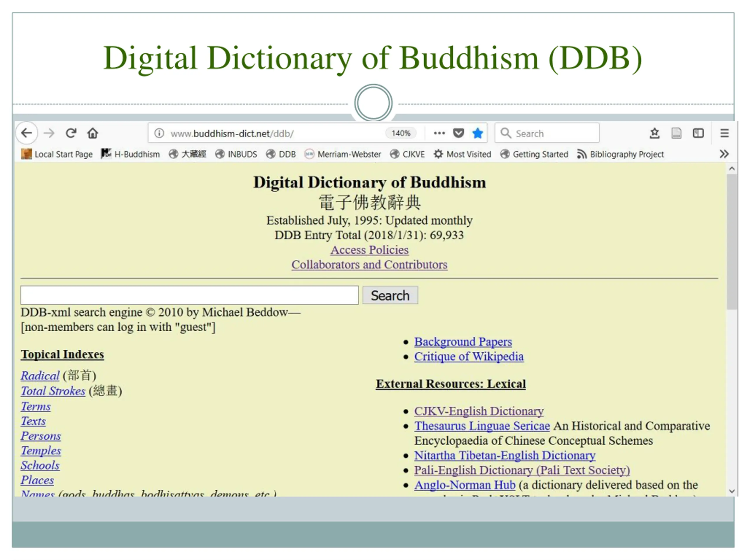Open the Access Policies link

[x=369, y=250]
